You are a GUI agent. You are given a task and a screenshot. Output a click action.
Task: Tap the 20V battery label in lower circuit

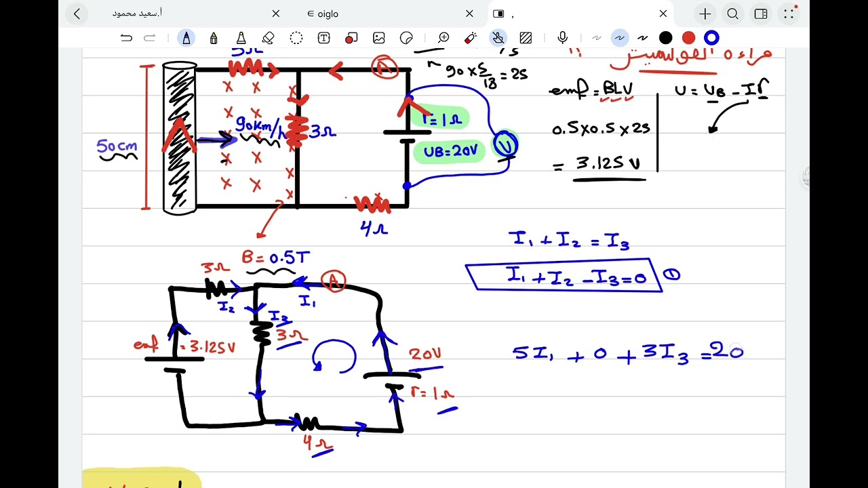tap(425, 354)
